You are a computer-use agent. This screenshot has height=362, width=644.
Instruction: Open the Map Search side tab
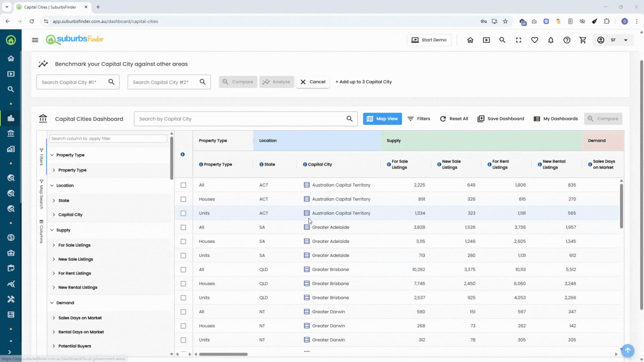coord(41,194)
